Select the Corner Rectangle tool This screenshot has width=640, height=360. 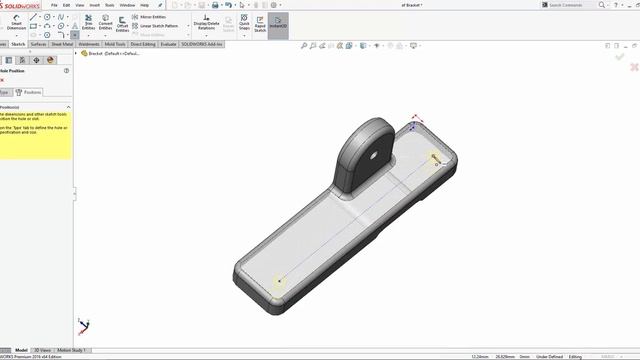click(x=33, y=26)
